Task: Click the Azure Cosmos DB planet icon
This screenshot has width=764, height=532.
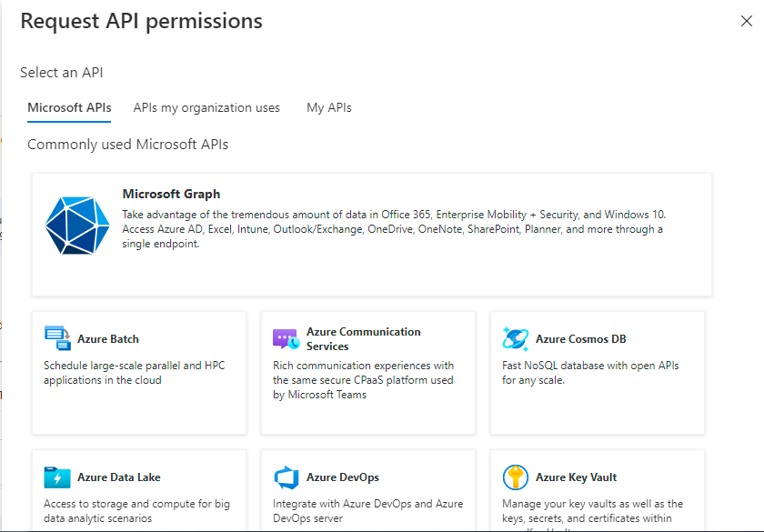Action: 515,338
